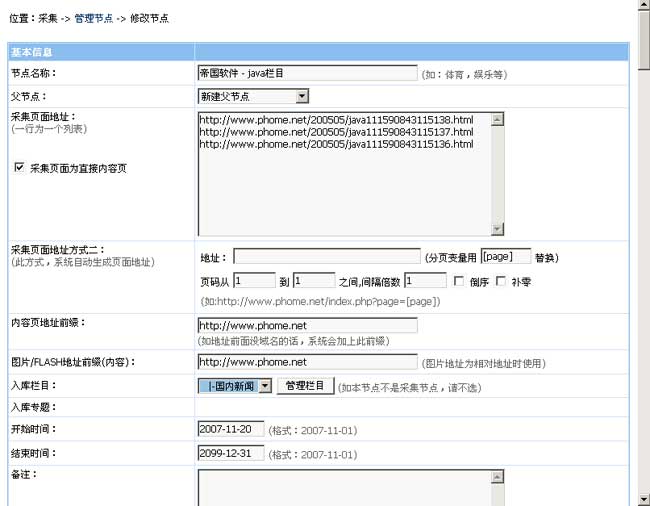
Task: Click the up arrow of URL textarea scrollbar
Action: (x=497, y=118)
